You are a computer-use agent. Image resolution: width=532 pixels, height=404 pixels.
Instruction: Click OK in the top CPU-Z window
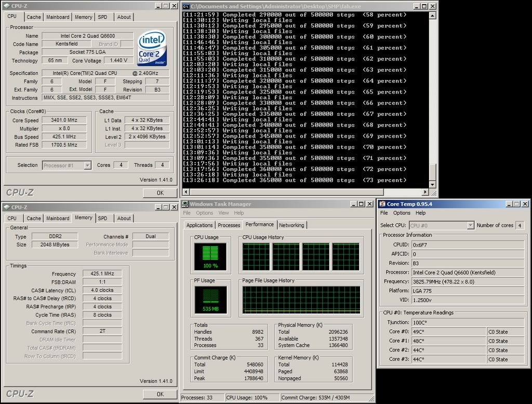[x=160, y=193]
